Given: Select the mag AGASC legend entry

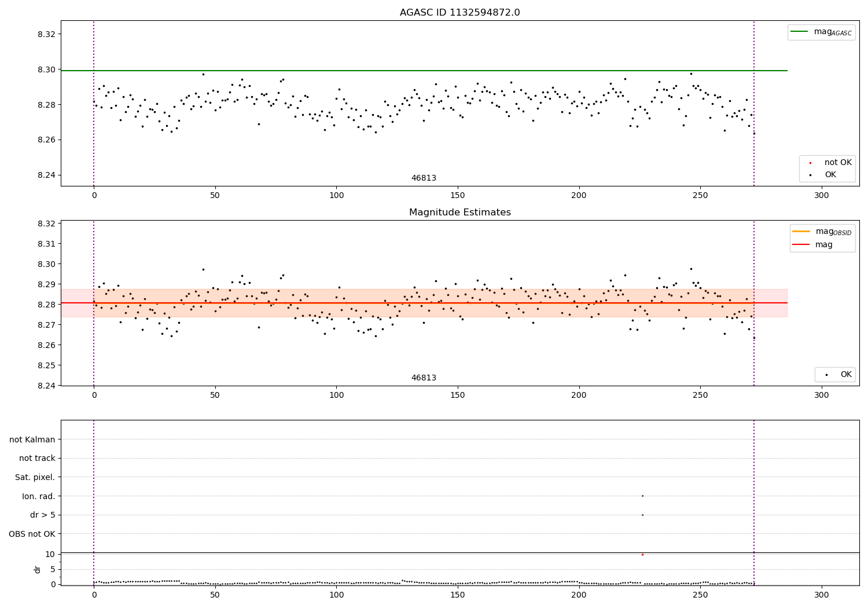Looking at the screenshot, I should pyautogui.click(x=821, y=32).
